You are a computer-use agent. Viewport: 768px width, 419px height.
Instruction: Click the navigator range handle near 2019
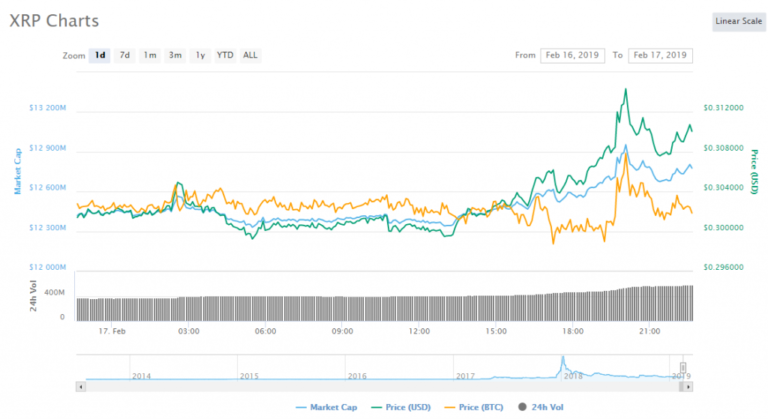tap(684, 367)
